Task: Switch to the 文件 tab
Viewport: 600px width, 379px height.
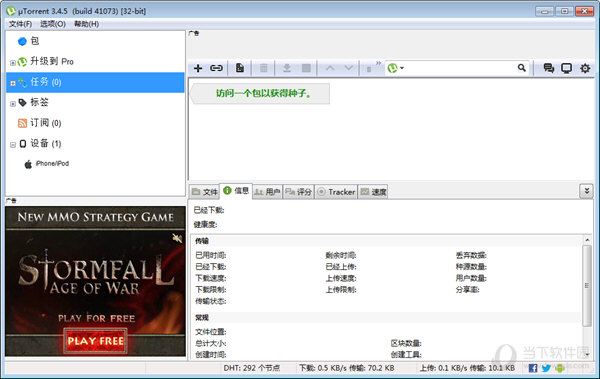Action: tap(205, 192)
